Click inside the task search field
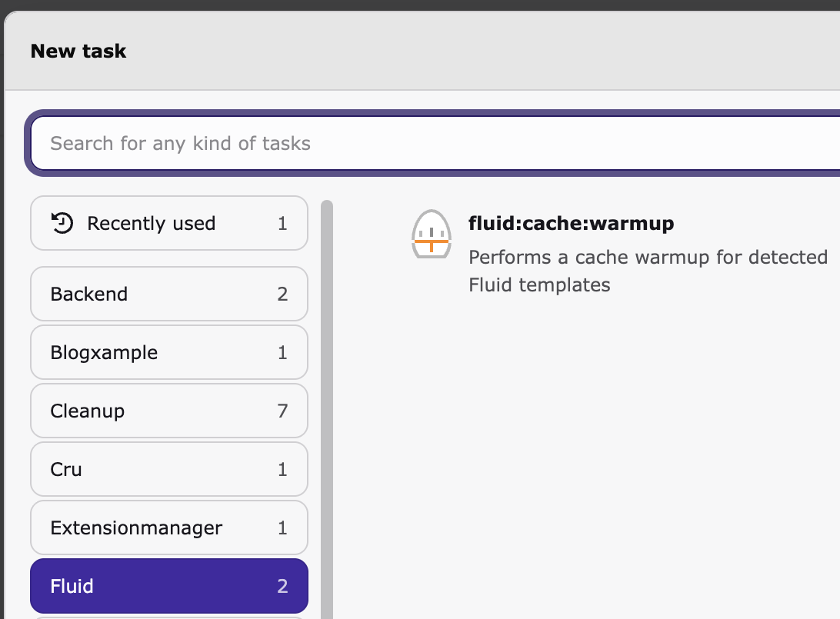This screenshot has height=619, width=840. click(308, 143)
